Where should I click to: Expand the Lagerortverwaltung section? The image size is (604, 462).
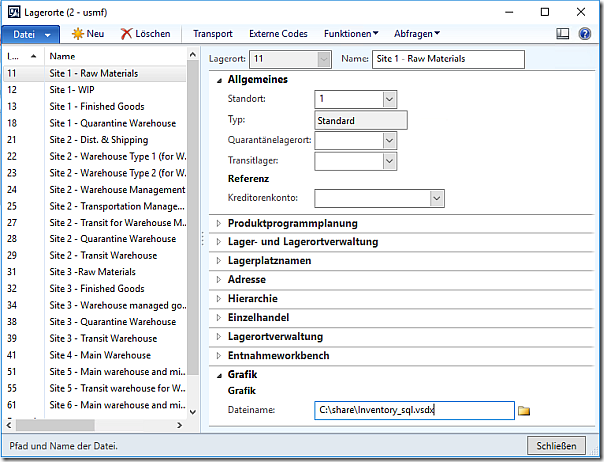pos(219,337)
